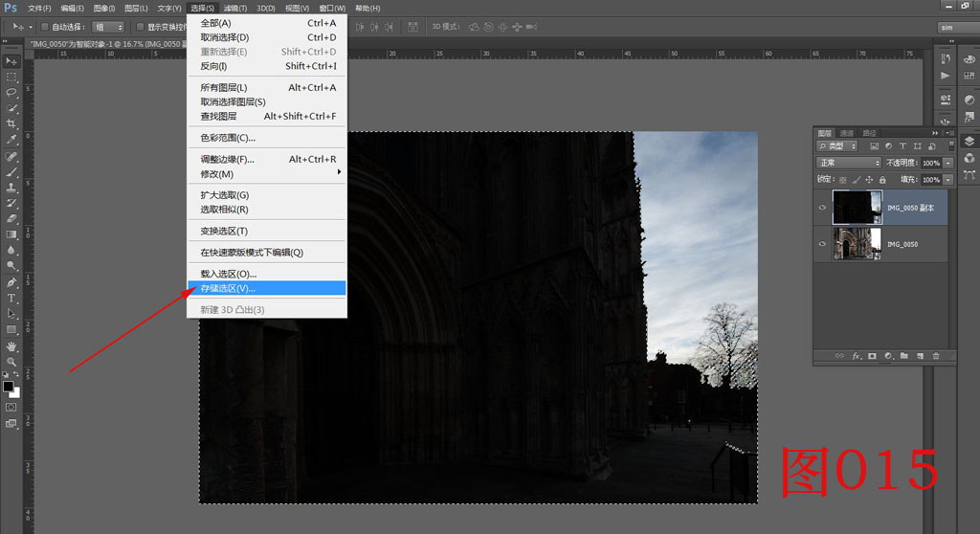This screenshot has height=534, width=980.
Task: Select the Brush tool
Action: pyautogui.click(x=11, y=172)
